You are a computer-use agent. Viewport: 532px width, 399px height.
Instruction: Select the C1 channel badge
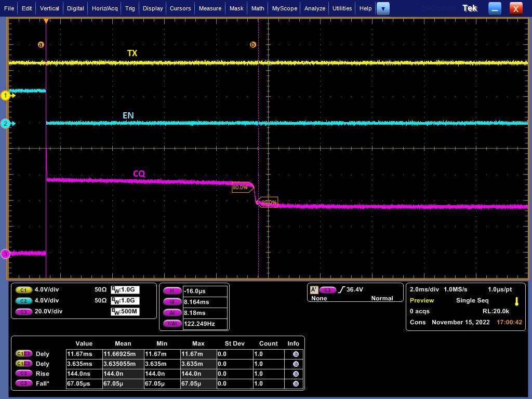point(23,290)
